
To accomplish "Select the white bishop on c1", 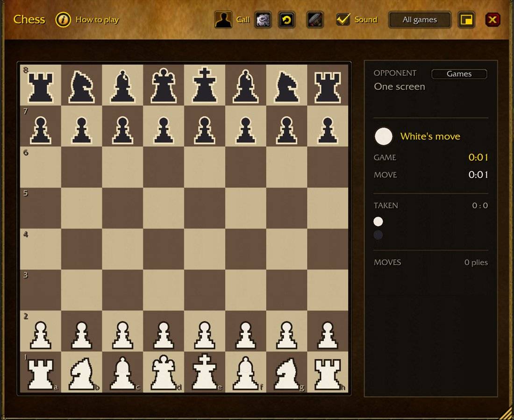I will pyautogui.click(x=122, y=373).
